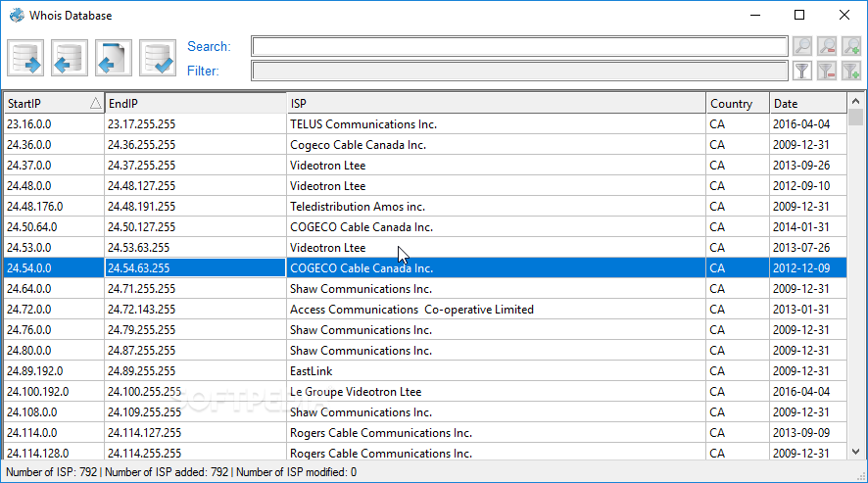The width and height of the screenshot is (868, 483).
Task: Select Le Groupe Videotron Ltee row
Action: tap(425, 392)
